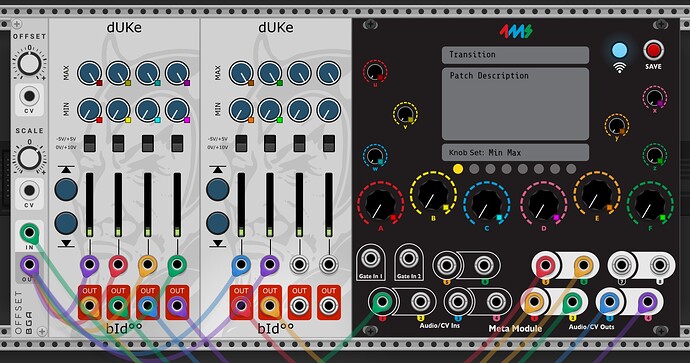The image size is (690, 363).
Task: Click Audio/CV Out jack 2 with green cable
Action: [x=572, y=302]
